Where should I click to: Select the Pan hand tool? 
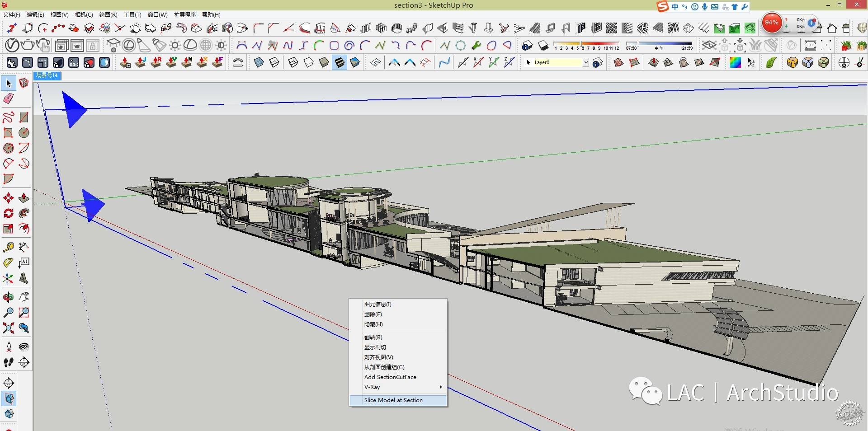click(x=24, y=297)
